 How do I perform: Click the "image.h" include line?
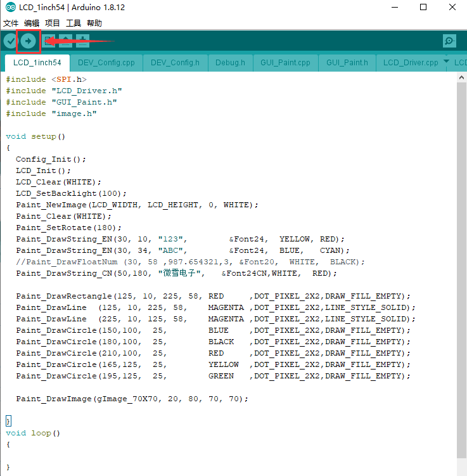51,113
